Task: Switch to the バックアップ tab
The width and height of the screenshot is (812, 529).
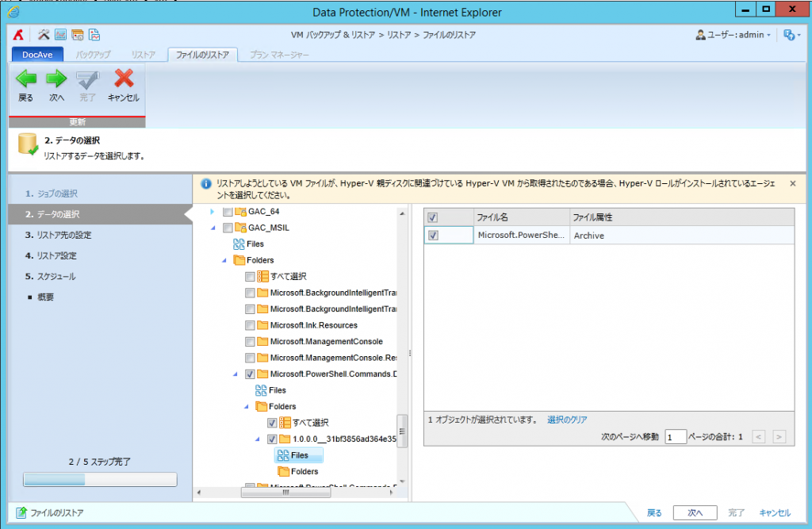Action: 94,55
